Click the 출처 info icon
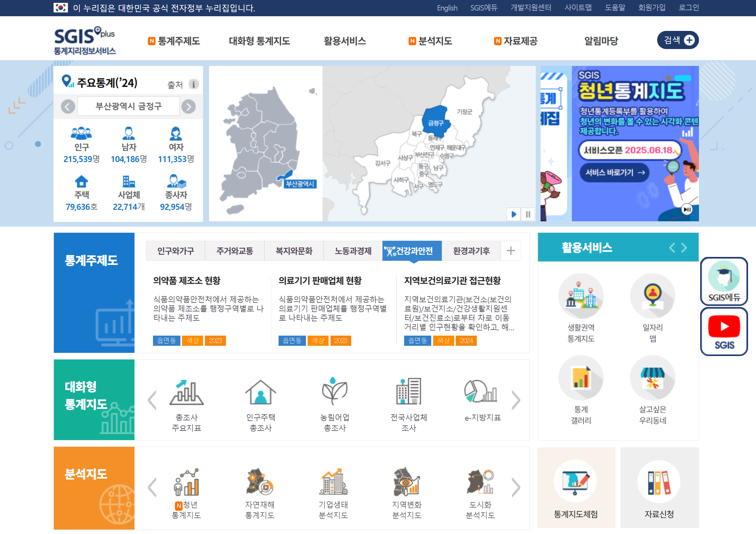The width and height of the screenshot is (756, 534). [x=193, y=85]
